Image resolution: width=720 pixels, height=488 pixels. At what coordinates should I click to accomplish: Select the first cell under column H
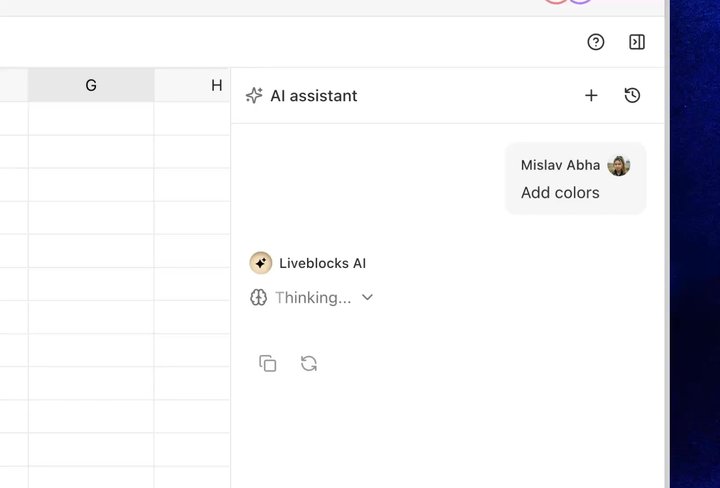coord(192,118)
